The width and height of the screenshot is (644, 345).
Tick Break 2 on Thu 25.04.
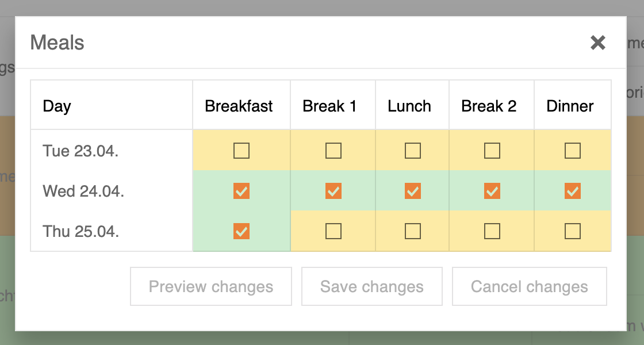click(492, 231)
